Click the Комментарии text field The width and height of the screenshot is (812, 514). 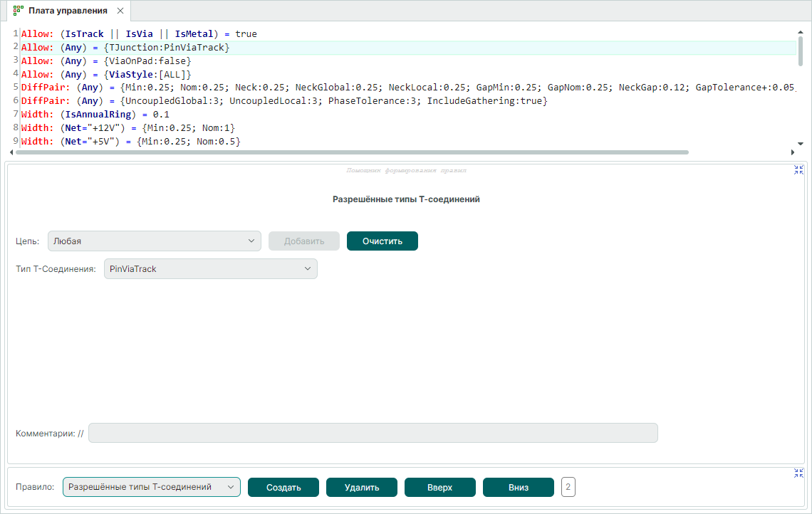tap(373, 433)
